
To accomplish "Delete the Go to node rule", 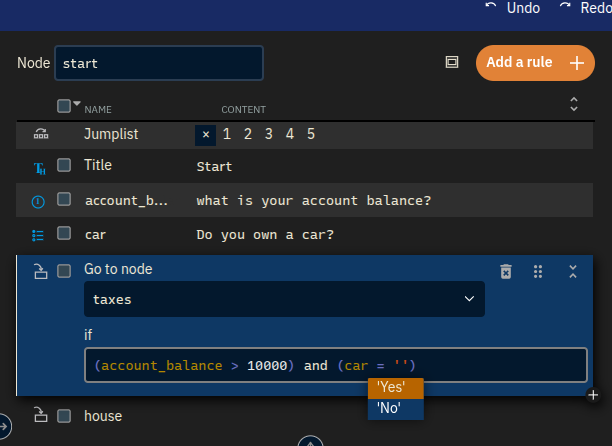I will [x=506, y=272].
